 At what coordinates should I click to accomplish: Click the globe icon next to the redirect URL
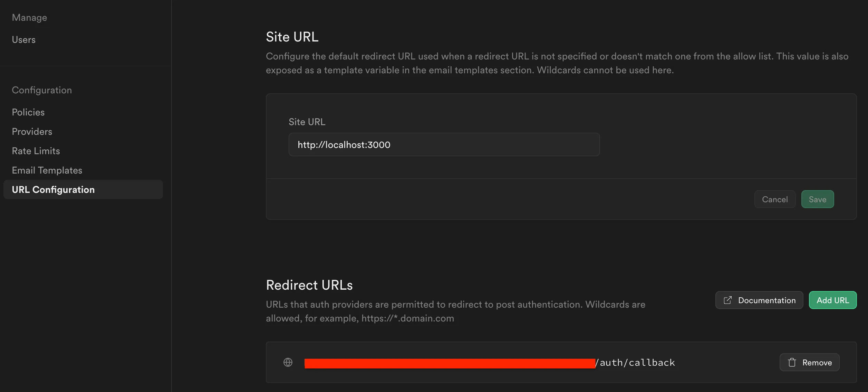click(288, 362)
